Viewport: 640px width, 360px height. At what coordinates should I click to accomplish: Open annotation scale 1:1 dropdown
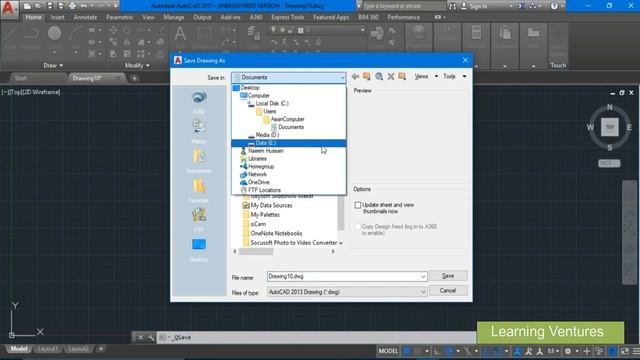pyautogui.click(x=553, y=351)
